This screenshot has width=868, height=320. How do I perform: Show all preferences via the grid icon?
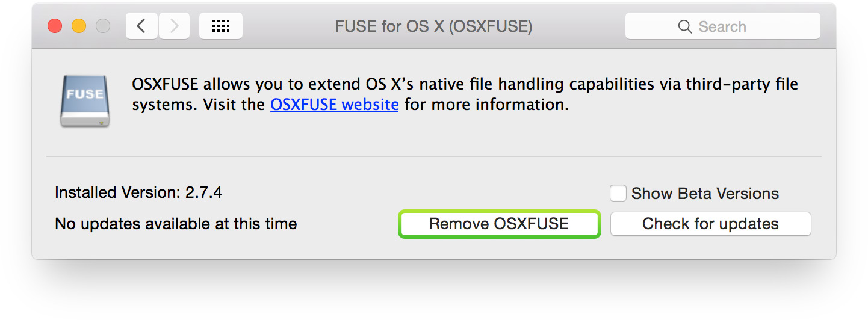coord(221,26)
